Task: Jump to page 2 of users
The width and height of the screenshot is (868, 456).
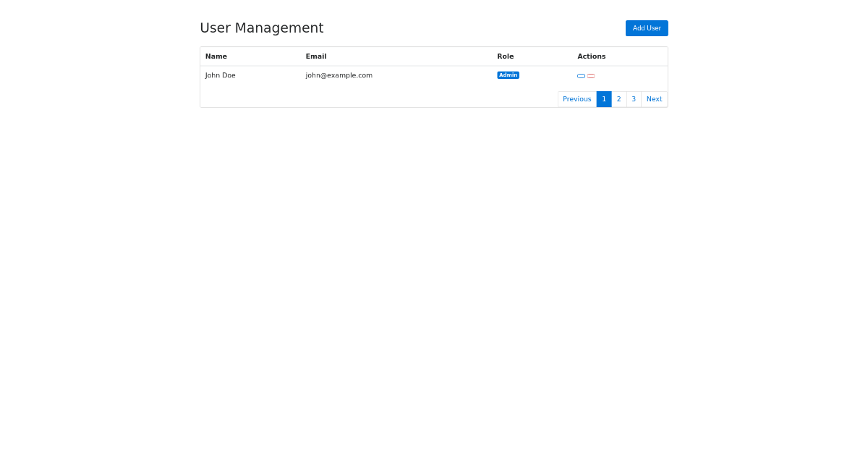Action: tap(618, 99)
